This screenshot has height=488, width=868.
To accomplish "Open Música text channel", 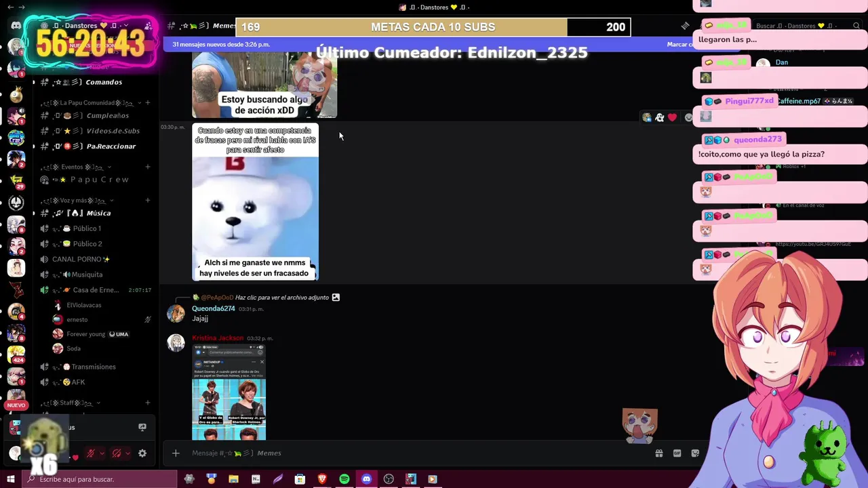I will (95, 213).
